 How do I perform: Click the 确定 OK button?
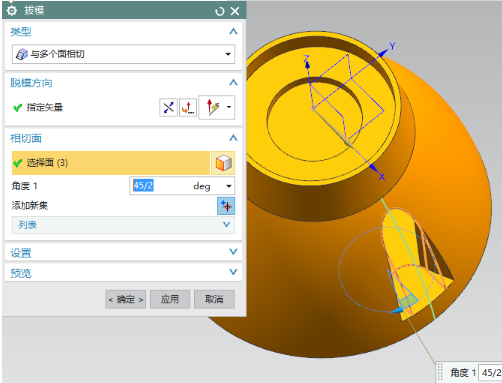126,299
